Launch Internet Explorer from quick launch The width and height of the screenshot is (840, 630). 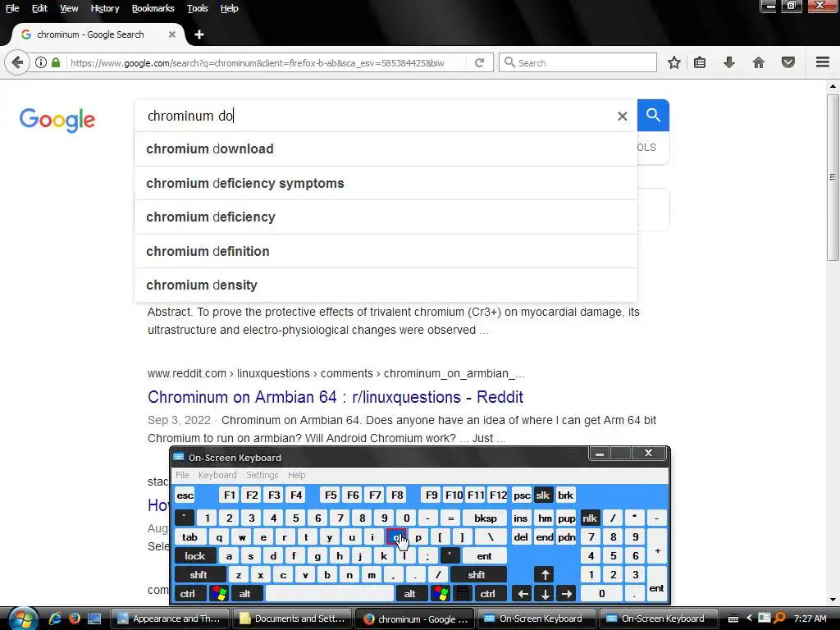[55, 619]
